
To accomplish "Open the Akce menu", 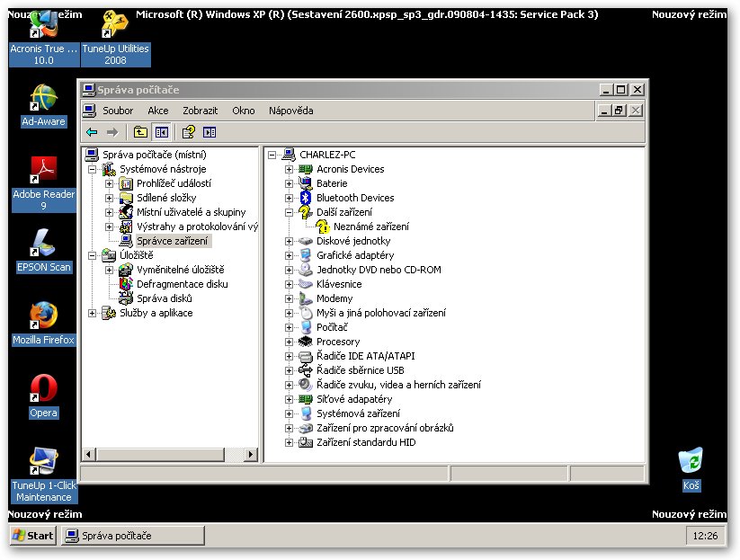I will tap(157, 111).
